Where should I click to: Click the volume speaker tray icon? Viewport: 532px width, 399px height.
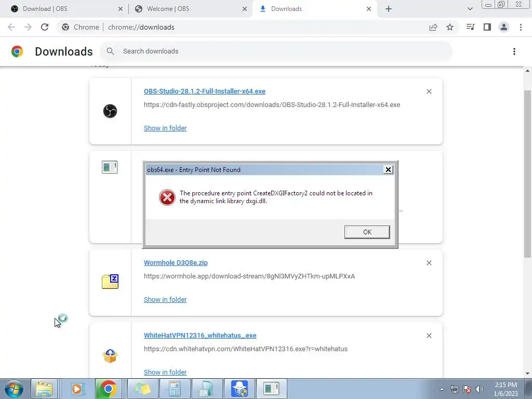coord(480,389)
